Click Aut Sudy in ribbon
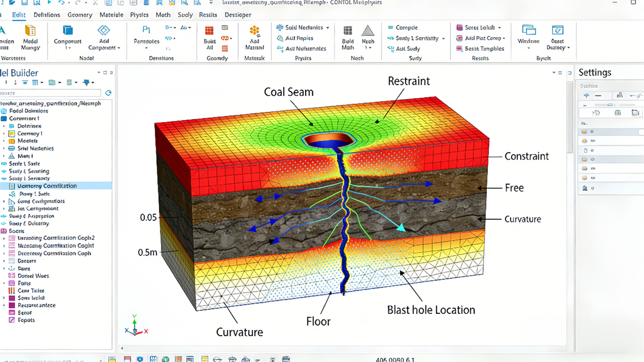The image size is (644, 362). (404, 49)
